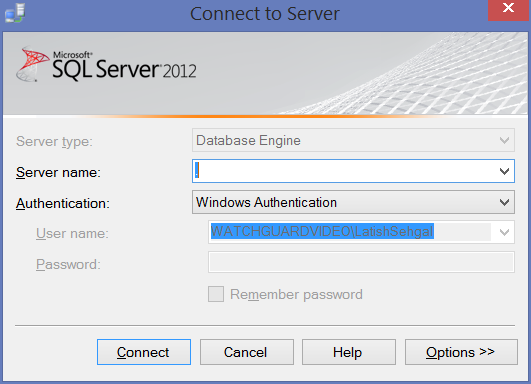Open the User name dropdown arrow
Viewport: 531px width, 384px height.
[504, 232]
